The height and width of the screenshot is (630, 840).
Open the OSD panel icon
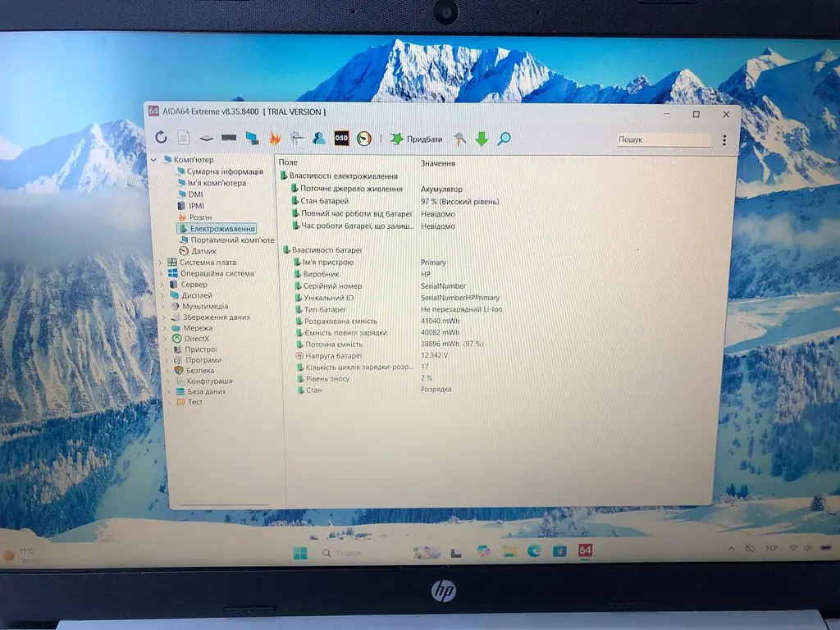(x=341, y=138)
